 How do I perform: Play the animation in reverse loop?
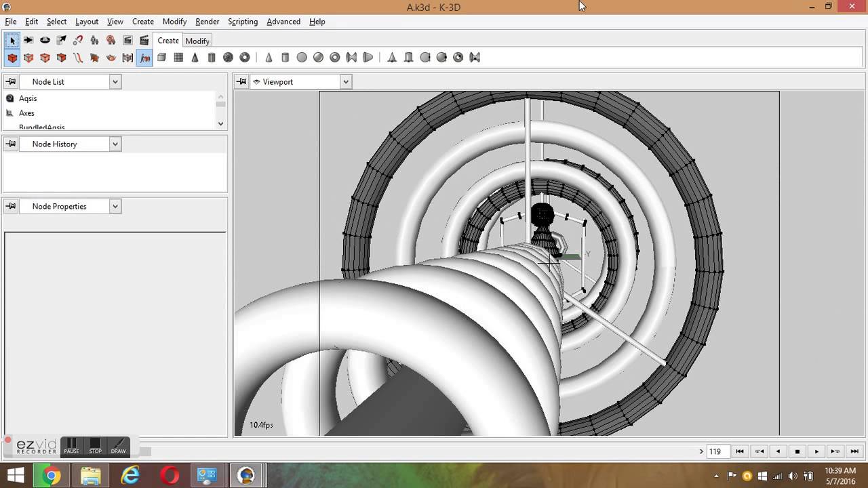pyautogui.click(x=759, y=451)
